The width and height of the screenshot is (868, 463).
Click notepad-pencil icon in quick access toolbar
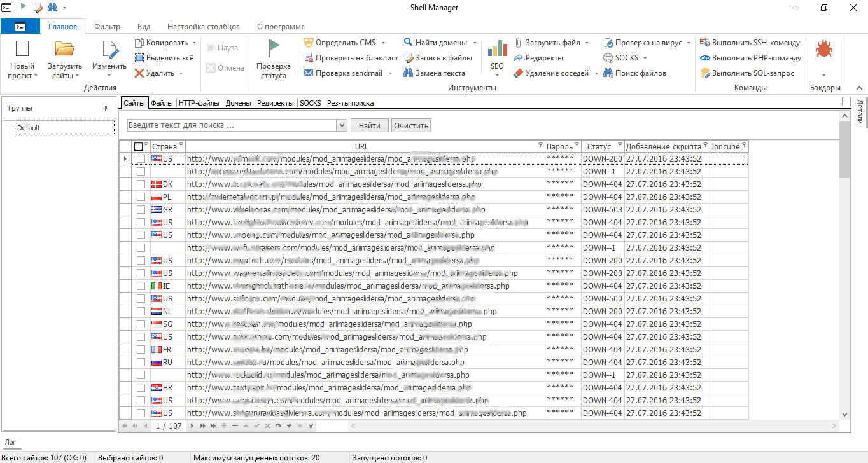[x=38, y=7]
